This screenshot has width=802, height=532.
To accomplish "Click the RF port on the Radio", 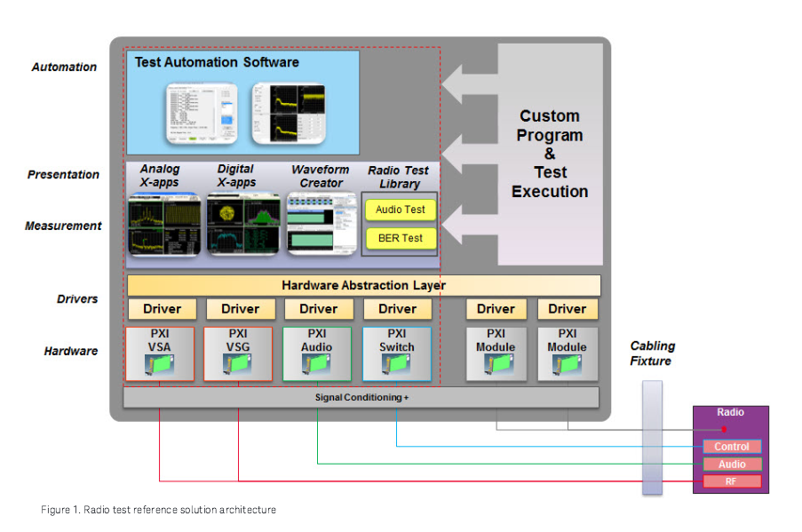I will 732,481.
